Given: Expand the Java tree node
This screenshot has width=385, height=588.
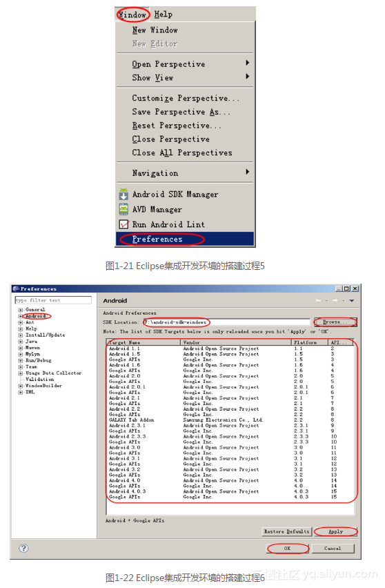Looking at the screenshot, I should pos(21,342).
